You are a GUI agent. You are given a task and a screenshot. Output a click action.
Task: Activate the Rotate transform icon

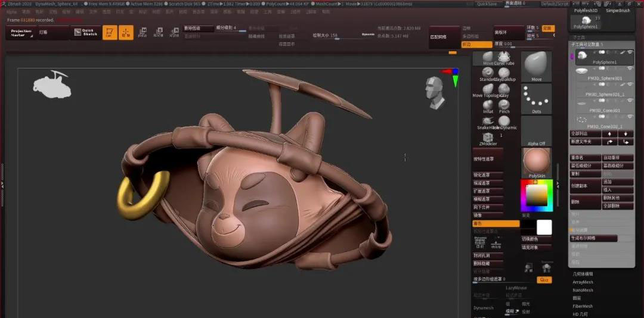(x=174, y=32)
